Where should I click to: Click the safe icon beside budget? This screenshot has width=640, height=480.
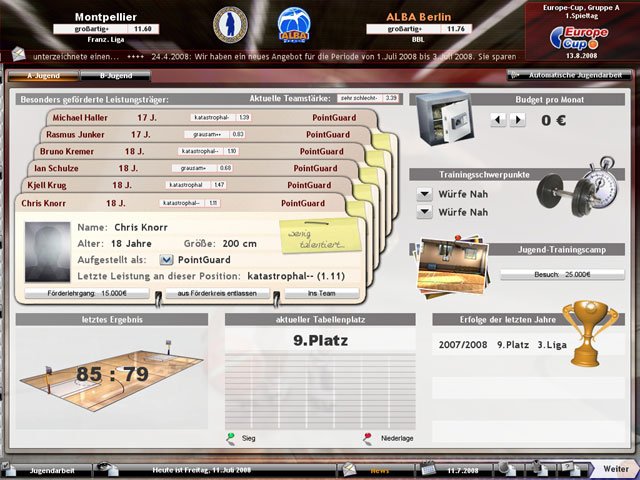tap(444, 117)
